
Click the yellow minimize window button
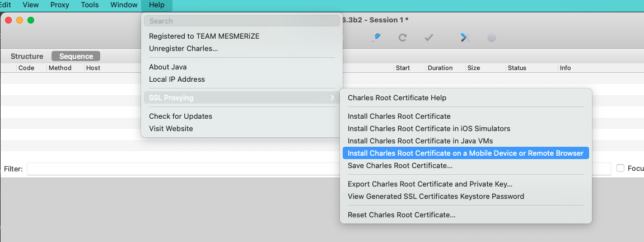[19, 20]
